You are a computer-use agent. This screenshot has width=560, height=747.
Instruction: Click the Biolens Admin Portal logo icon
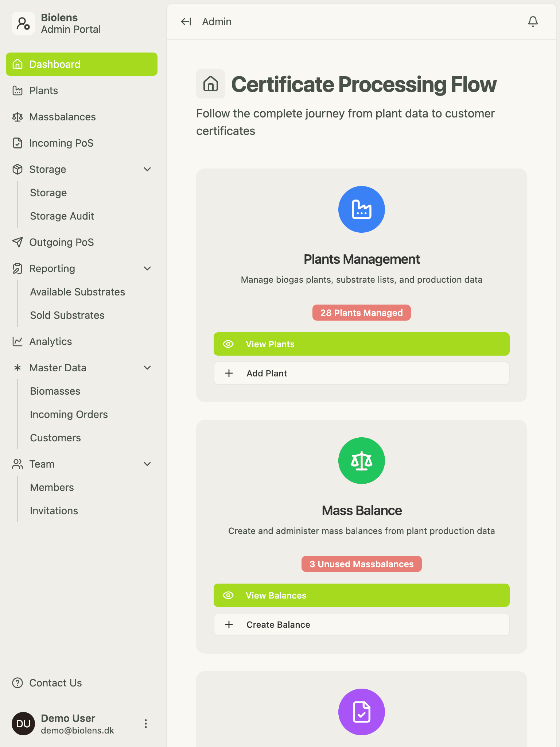(23, 23)
